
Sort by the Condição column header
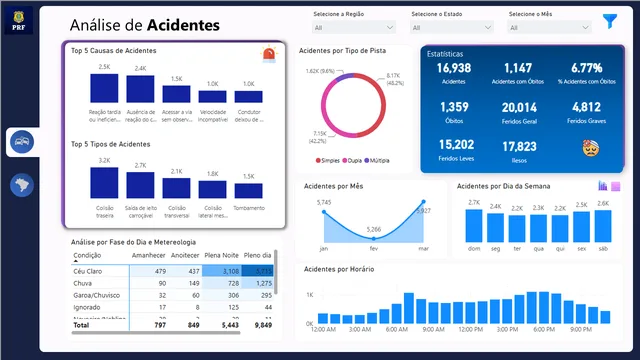(x=87, y=256)
